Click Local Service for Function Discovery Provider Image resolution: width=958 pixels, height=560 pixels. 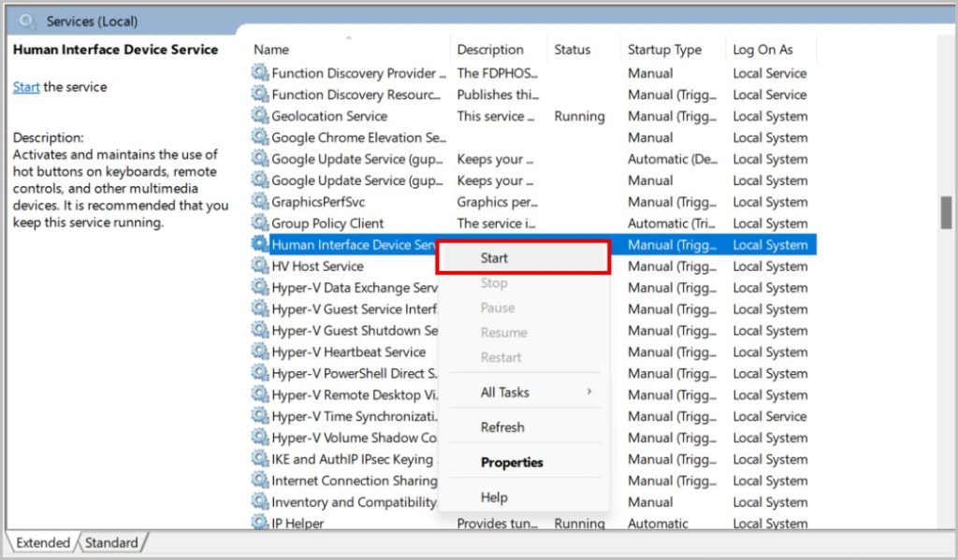pyautogui.click(x=770, y=73)
